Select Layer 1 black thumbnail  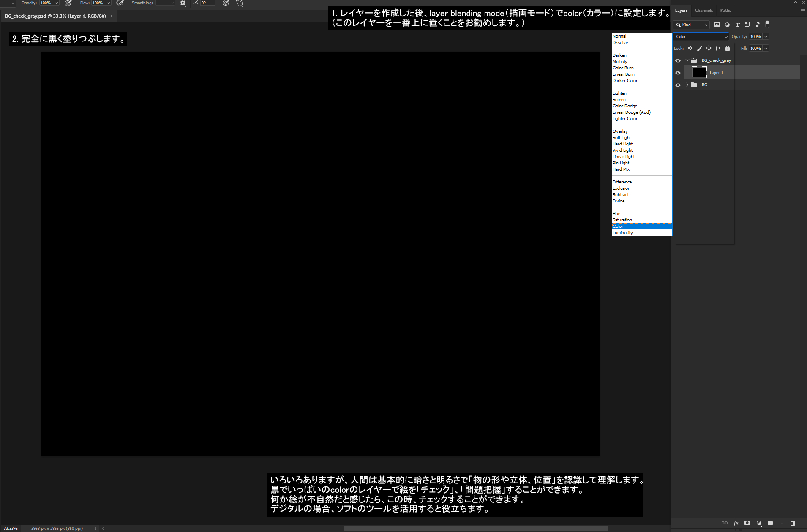point(699,73)
